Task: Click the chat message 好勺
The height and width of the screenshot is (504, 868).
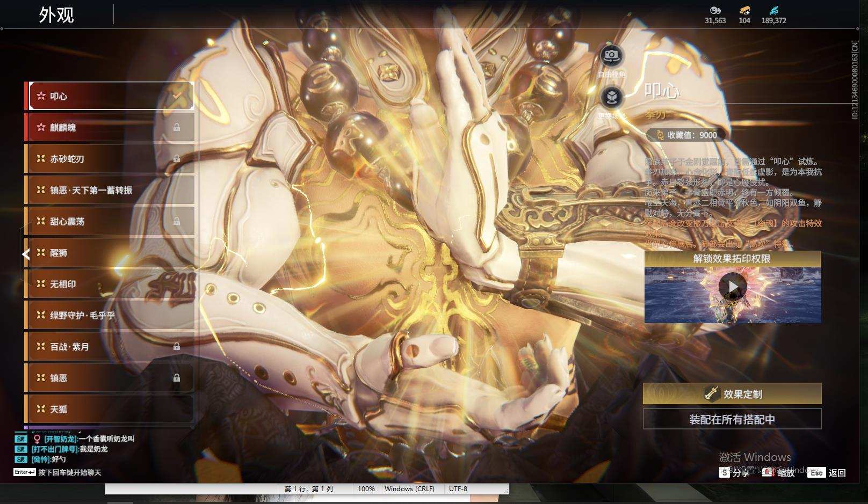Action: click(59, 459)
